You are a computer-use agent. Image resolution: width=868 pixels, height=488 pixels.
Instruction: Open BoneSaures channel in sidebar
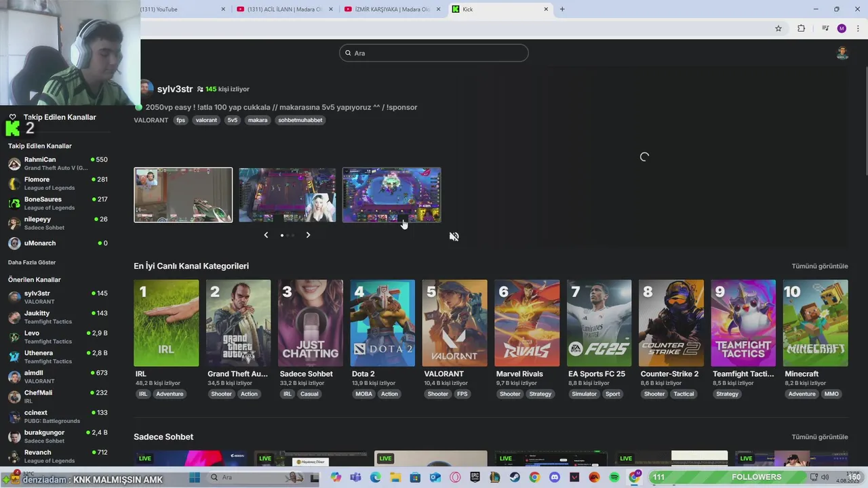(x=58, y=203)
